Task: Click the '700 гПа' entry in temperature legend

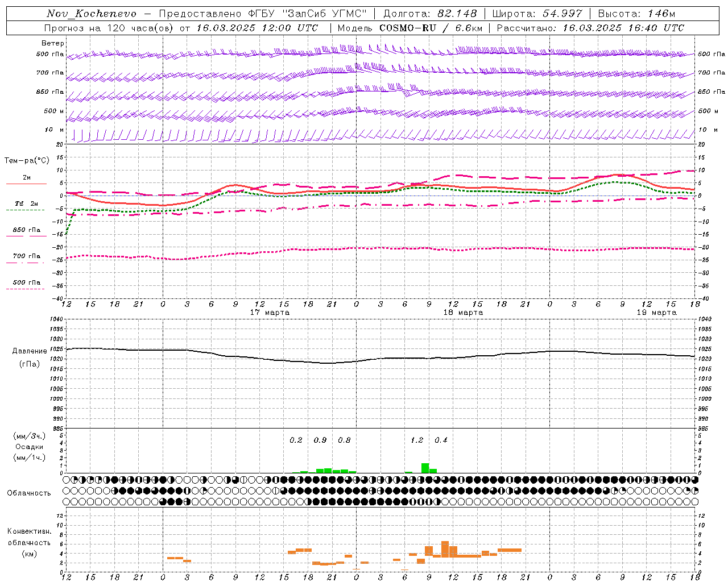Action: click(x=26, y=256)
